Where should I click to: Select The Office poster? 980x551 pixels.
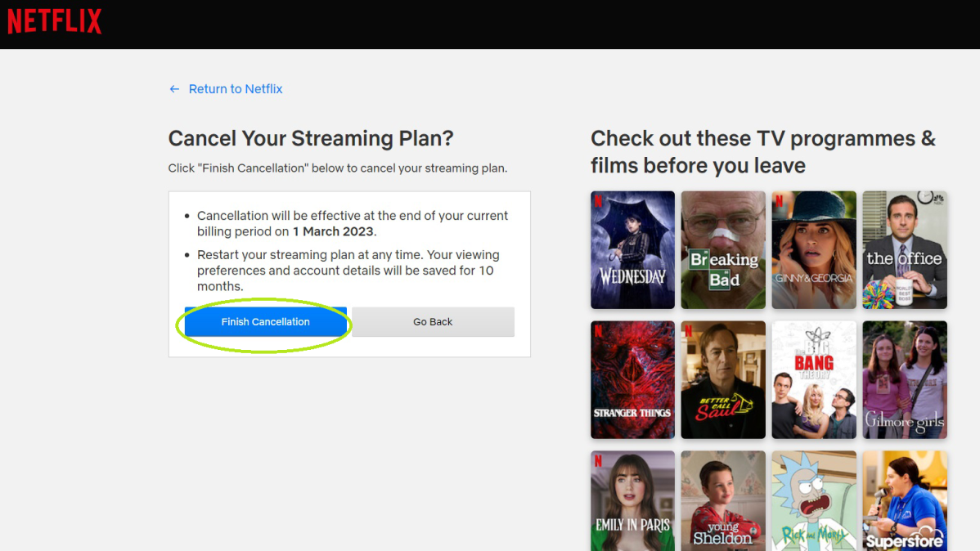pos(905,250)
